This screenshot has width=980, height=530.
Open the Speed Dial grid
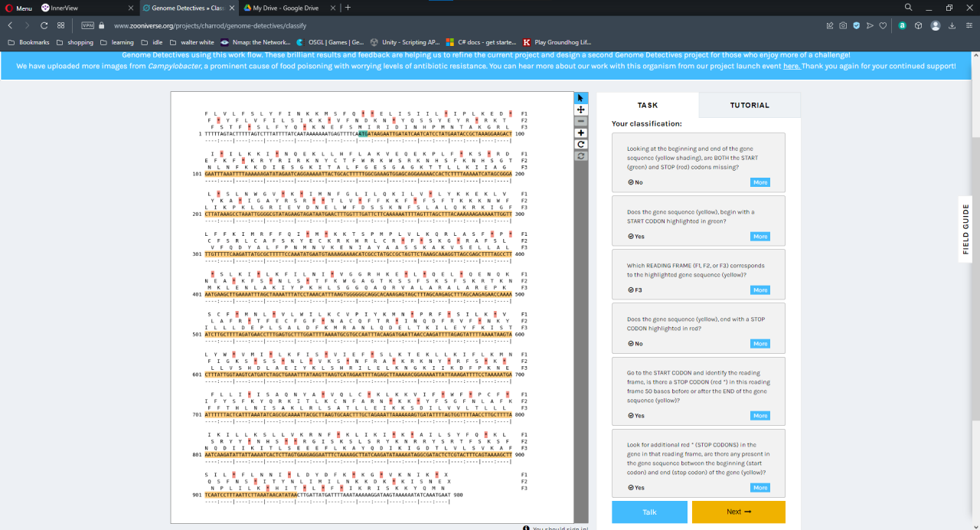click(61, 25)
